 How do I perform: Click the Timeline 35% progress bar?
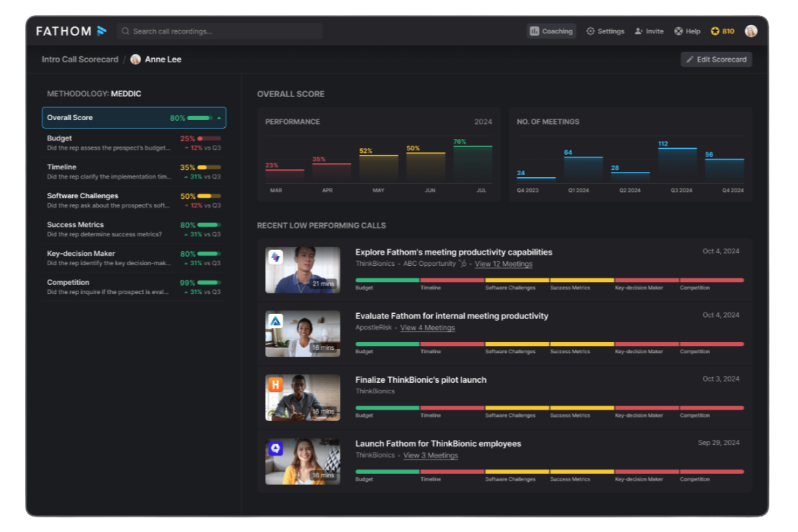click(209, 167)
